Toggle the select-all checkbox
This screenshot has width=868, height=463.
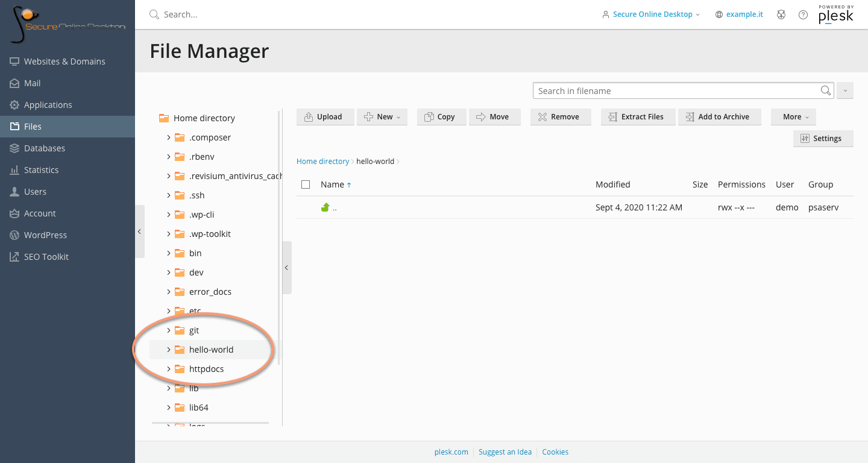coord(306,184)
